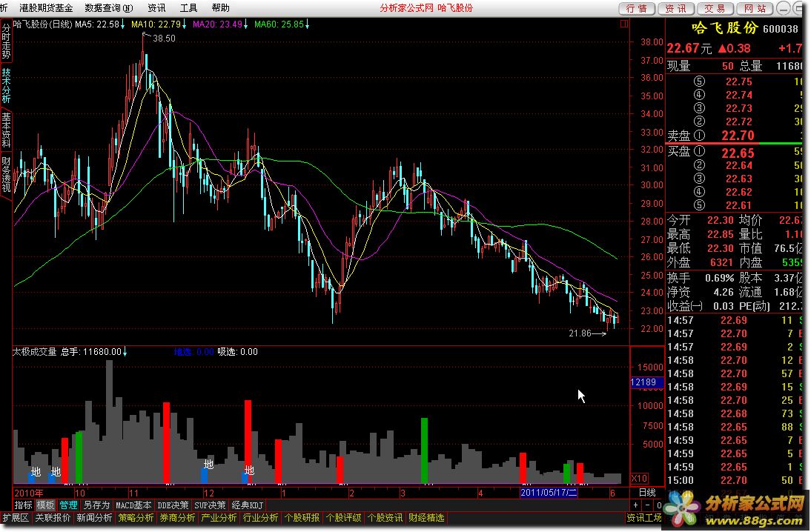Click the 卖盘① price 22.70

tap(738, 136)
